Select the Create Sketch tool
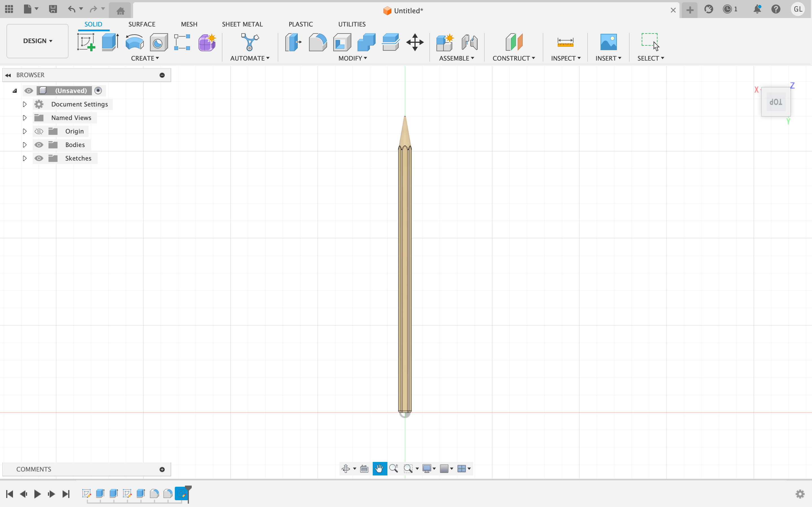 (86, 42)
